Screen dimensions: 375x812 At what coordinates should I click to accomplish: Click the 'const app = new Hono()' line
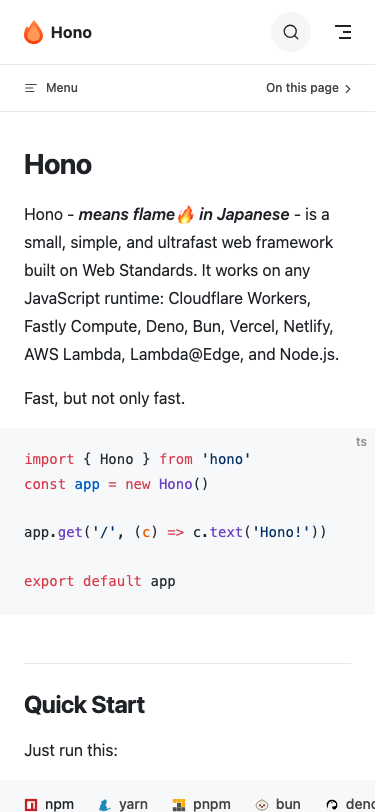tap(116, 484)
